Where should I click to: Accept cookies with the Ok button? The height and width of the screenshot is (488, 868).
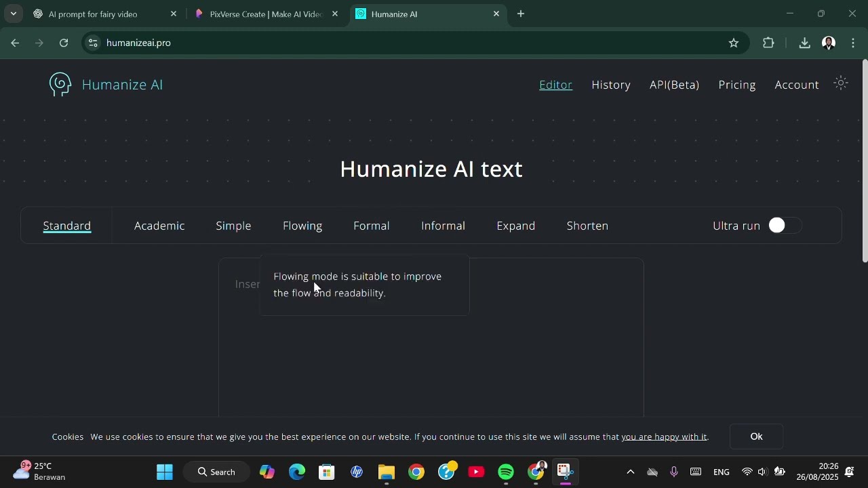[757, 436]
